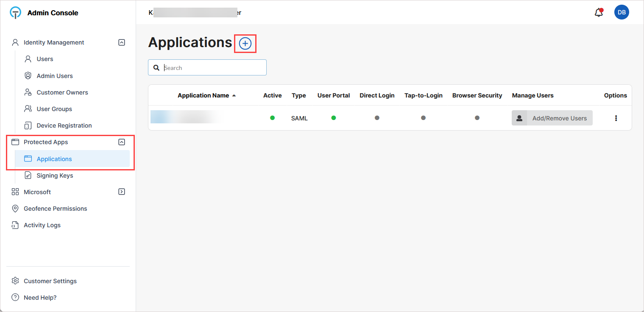
Task: Open Geofence Permissions page
Action: (x=55, y=209)
